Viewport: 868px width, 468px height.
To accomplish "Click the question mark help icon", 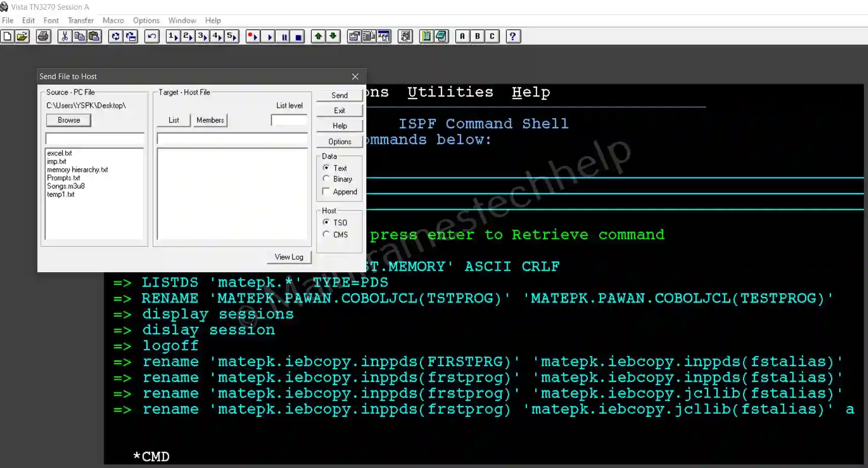I will coord(513,37).
